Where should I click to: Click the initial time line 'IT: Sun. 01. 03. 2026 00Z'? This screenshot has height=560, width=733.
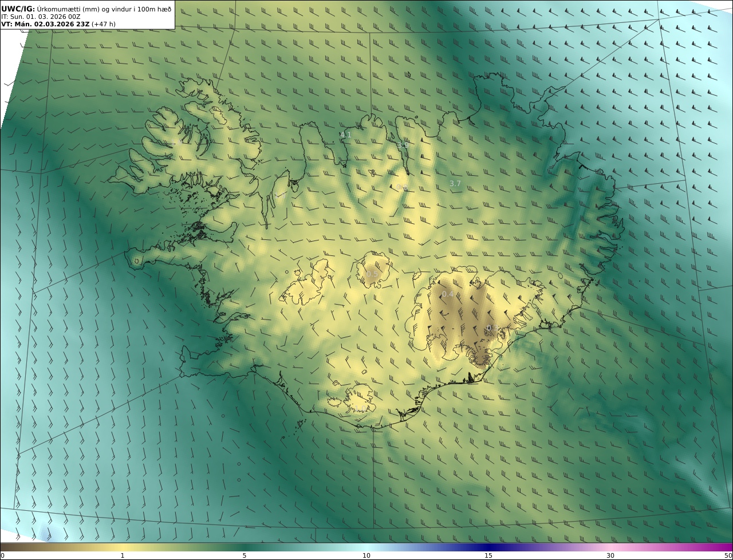pos(41,17)
